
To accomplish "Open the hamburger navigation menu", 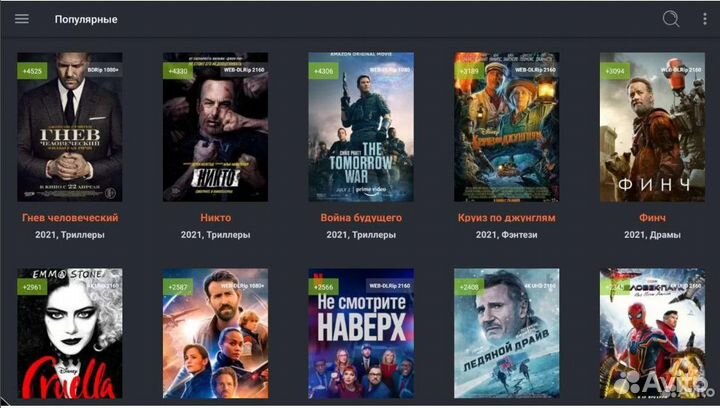I will pyautogui.click(x=22, y=19).
